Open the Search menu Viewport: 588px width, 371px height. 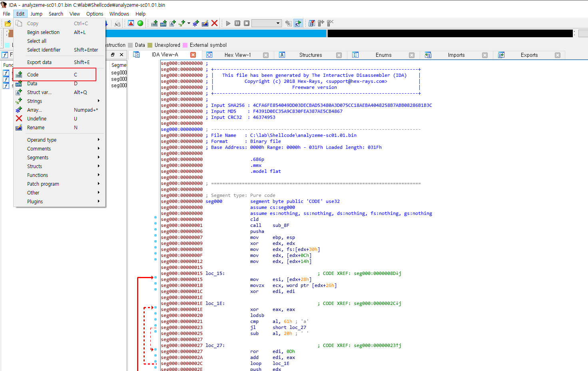(56, 14)
